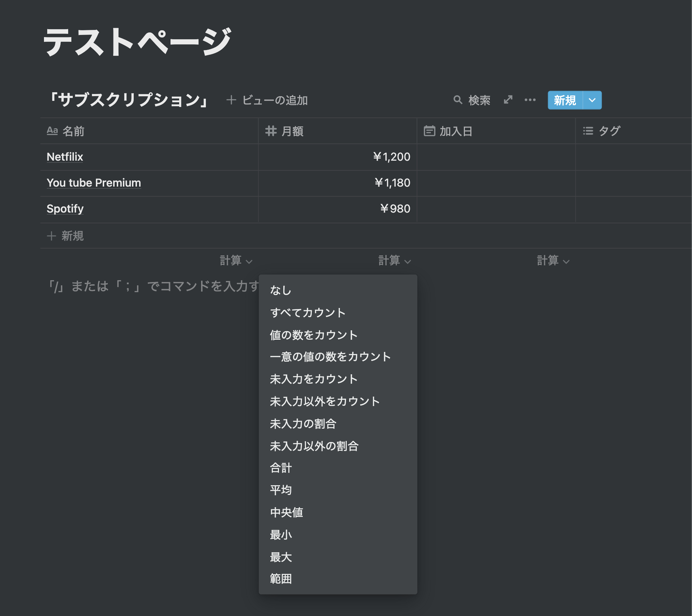Open the Netfilix page link
This screenshot has height=616, width=692.
[65, 157]
